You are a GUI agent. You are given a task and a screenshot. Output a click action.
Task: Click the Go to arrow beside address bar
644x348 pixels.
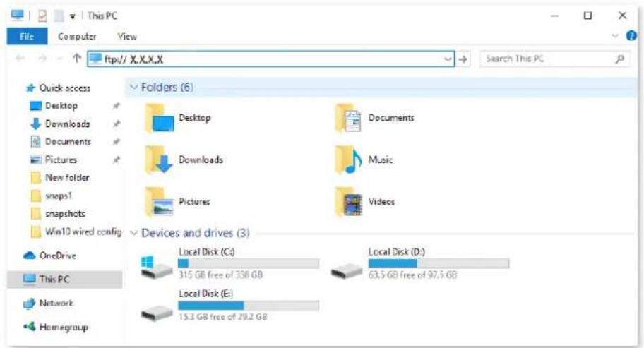coord(463,59)
